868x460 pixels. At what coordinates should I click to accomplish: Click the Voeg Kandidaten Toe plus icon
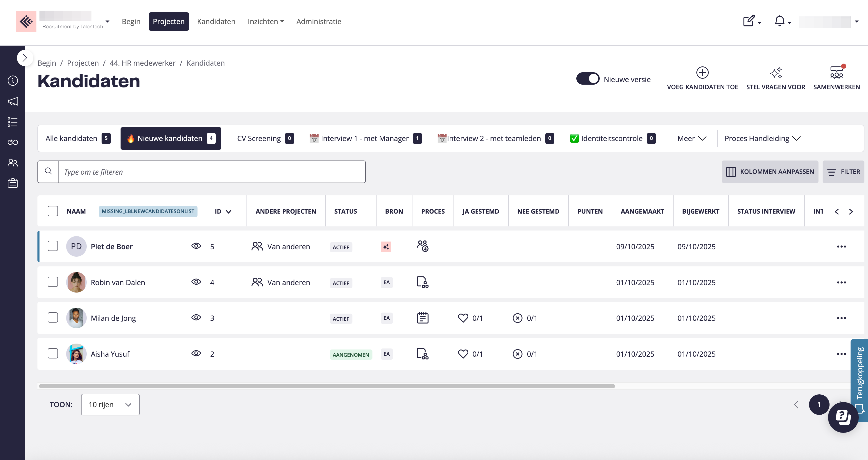click(x=702, y=73)
